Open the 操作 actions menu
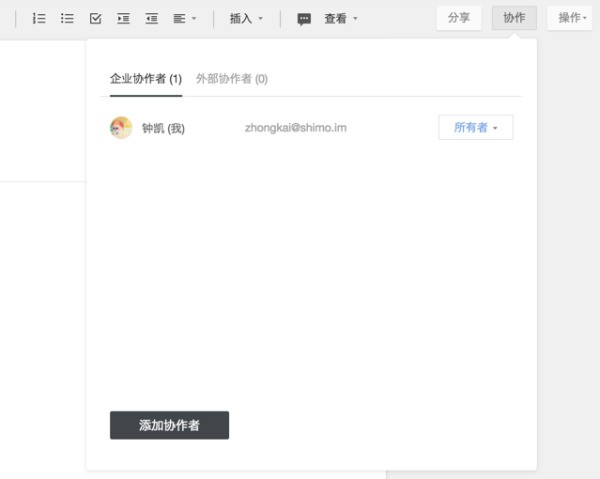 (572, 18)
